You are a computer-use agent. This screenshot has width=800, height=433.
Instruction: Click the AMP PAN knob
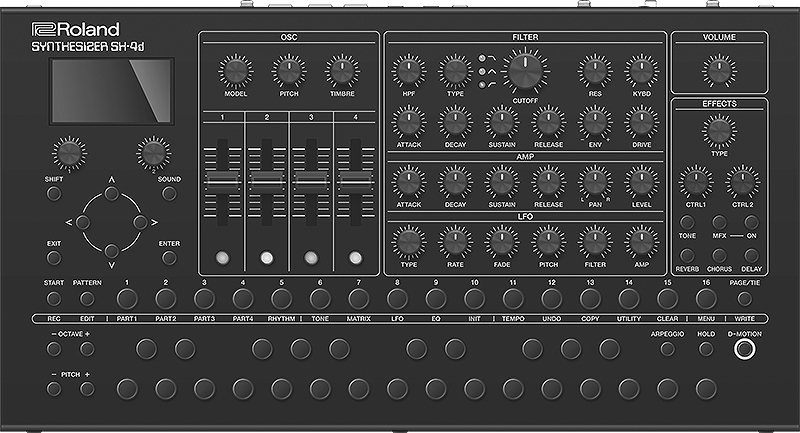click(595, 183)
